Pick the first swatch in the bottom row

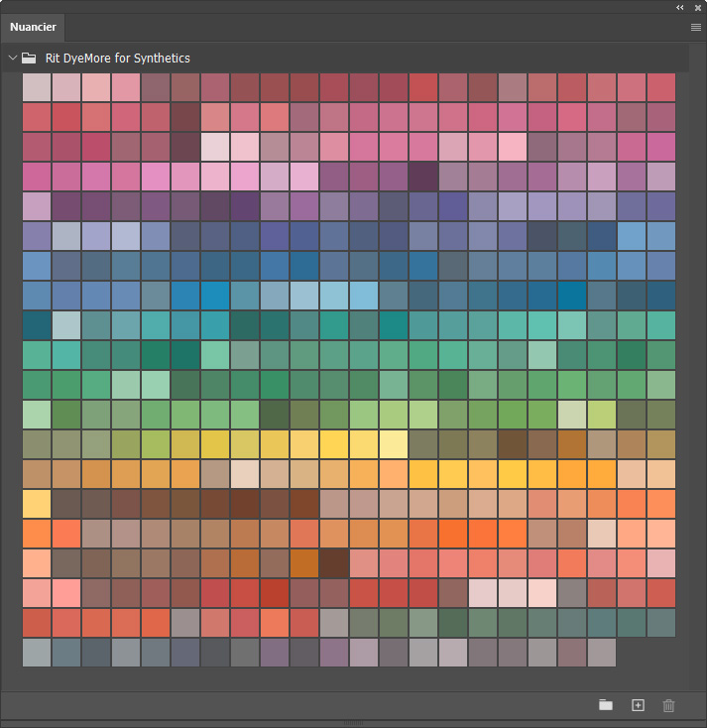37,653
